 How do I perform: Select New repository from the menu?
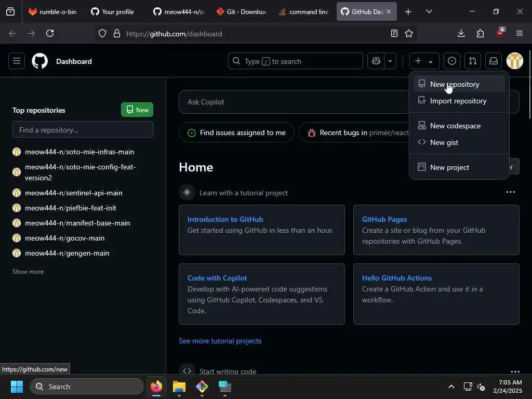[459, 84]
